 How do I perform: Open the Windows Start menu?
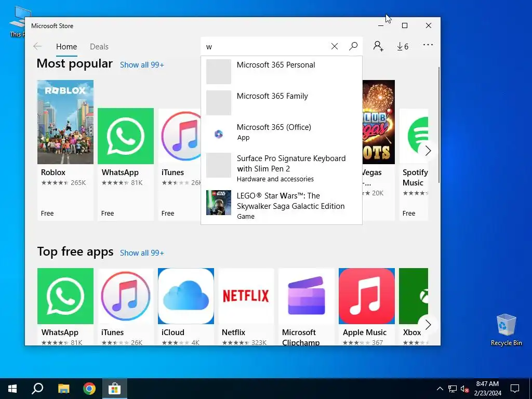(12, 389)
